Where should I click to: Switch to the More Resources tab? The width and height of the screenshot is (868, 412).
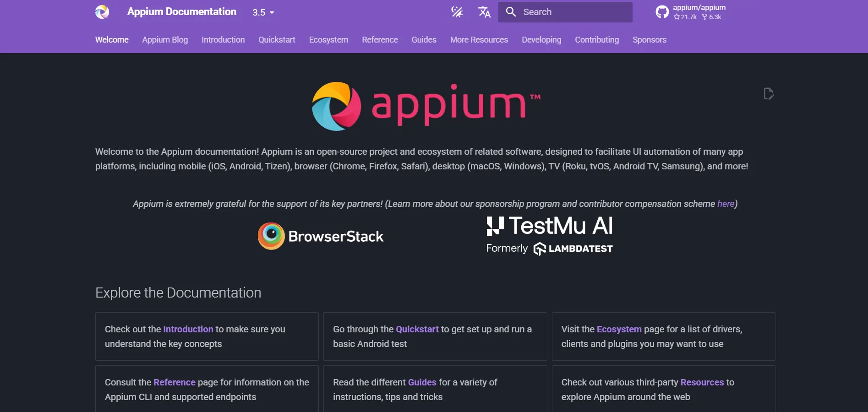[479, 40]
